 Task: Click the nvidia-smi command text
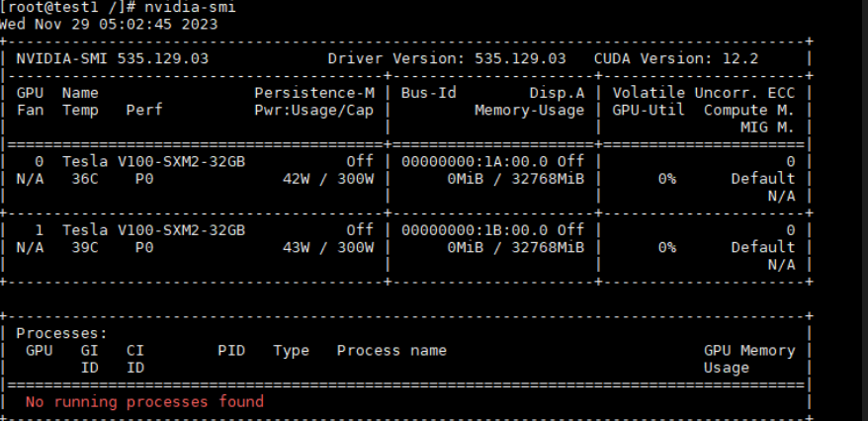190,7
